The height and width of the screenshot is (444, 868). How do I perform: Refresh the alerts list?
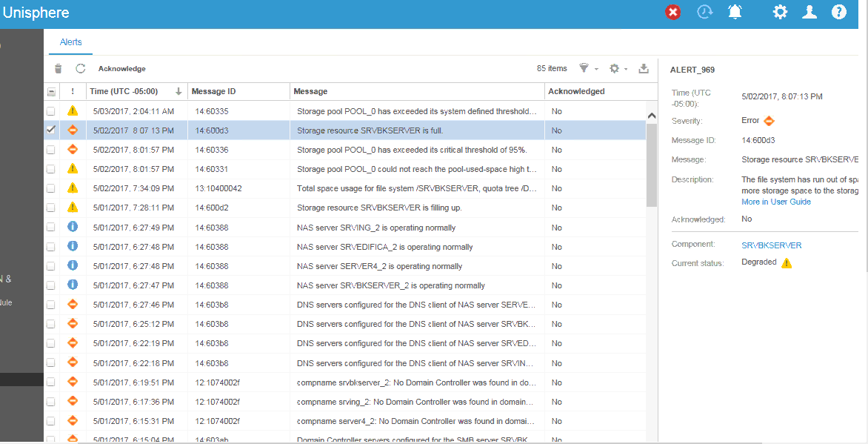click(x=81, y=69)
